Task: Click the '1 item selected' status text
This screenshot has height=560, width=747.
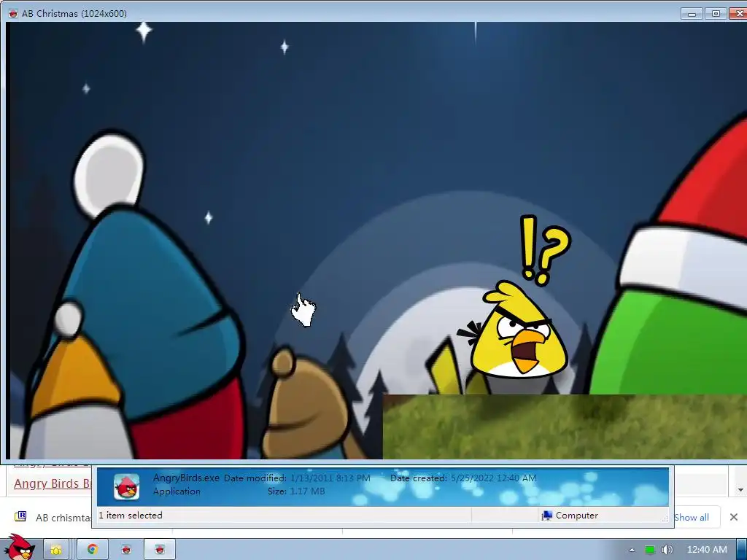Action: tap(131, 516)
